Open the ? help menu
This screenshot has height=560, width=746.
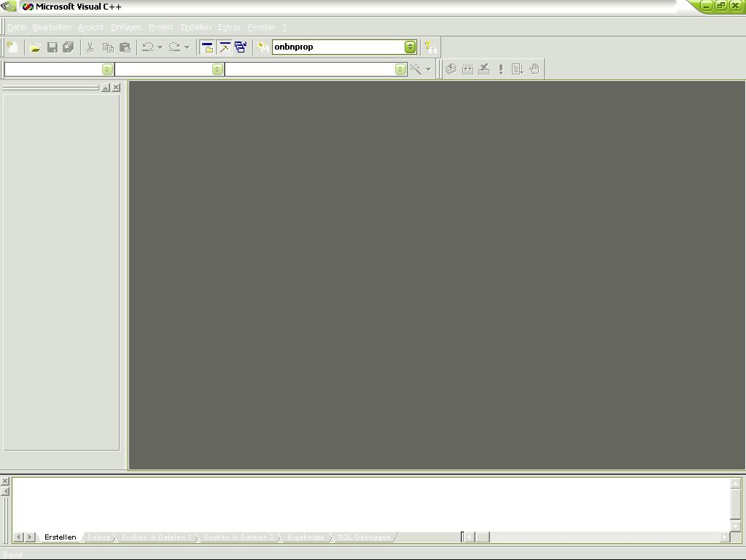(284, 27)
